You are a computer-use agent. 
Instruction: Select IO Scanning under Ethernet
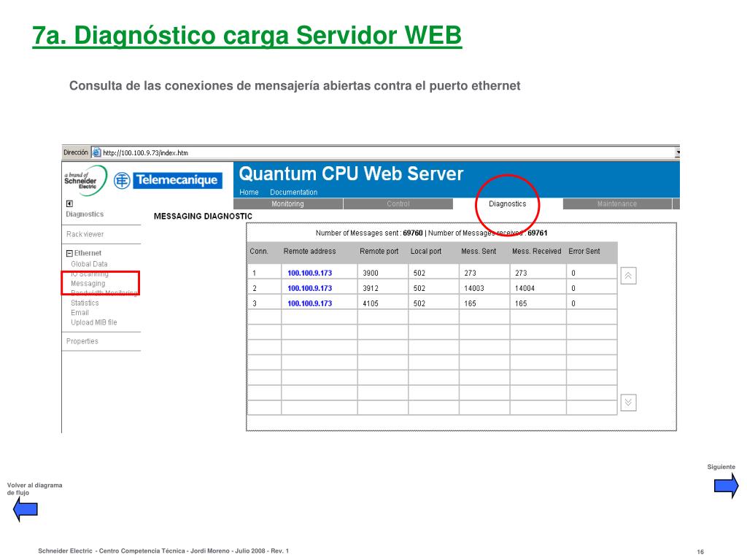[x=90, y=274]
